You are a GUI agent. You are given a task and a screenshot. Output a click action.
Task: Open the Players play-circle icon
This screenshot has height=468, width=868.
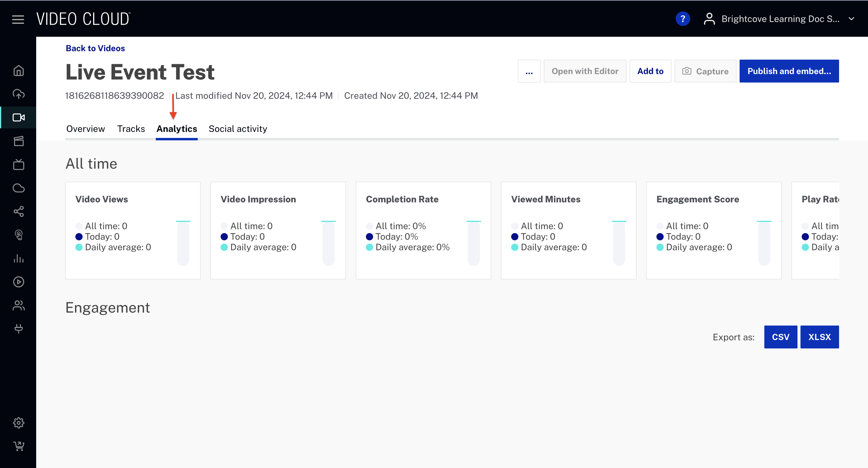click(18, 282)
